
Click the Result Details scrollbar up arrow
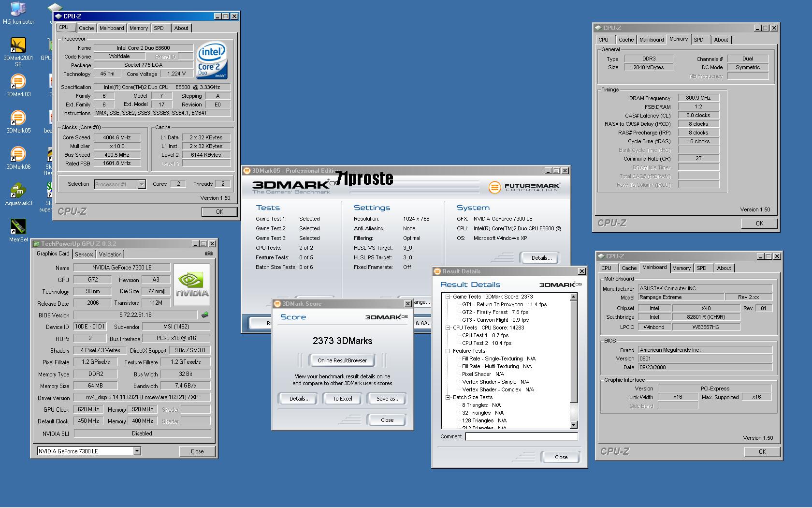[574, 297]
